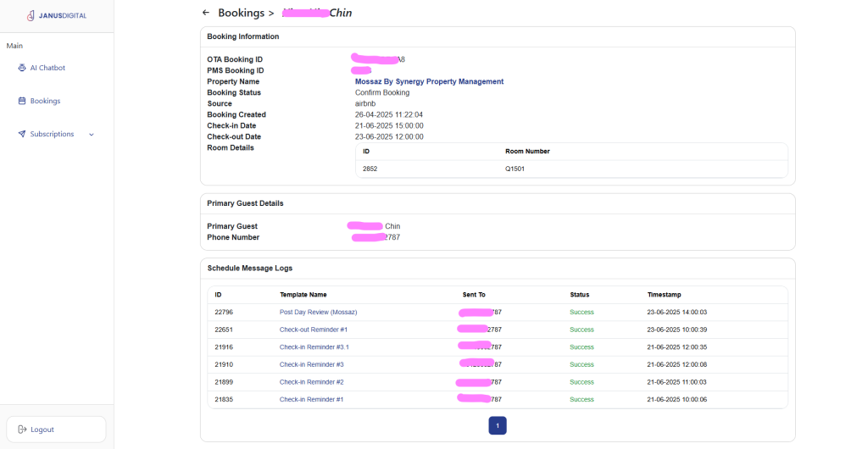Go to pagination page 1
This screenshot has height=449, width=868.
coord(498,425)
